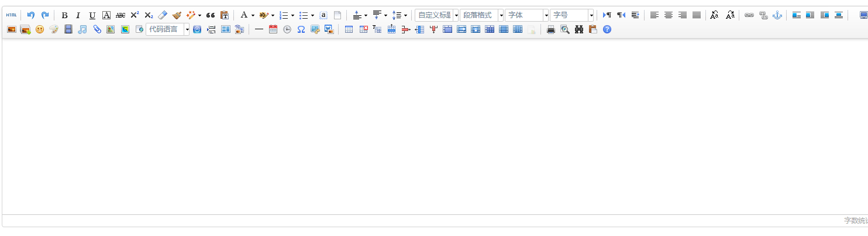The image size is (868, 236).
Task: Click the select all icon
Action: click(x=323, y=15)
